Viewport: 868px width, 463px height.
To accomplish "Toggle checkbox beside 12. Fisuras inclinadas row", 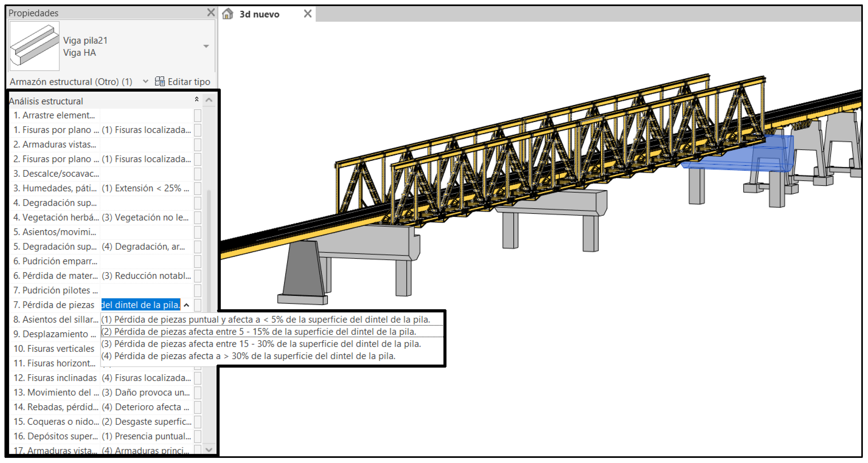I will (x=198, y=378).
